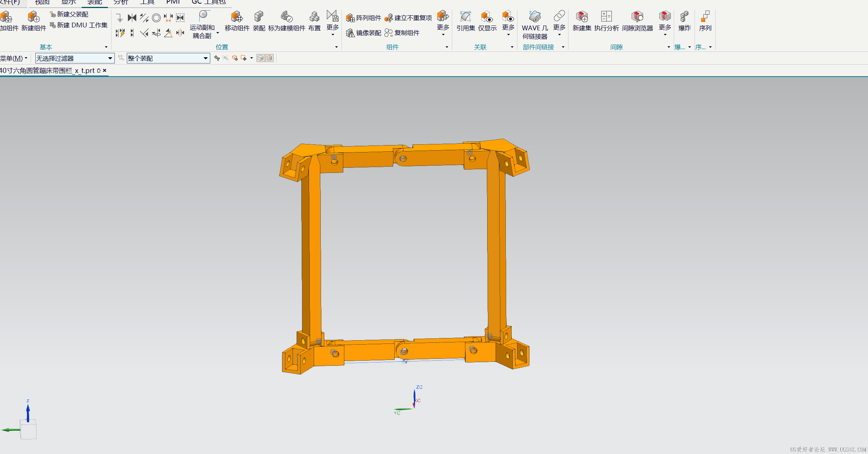Expand the Menu (菜单(M)) dropdown

pyautogui.click(x=14, y=58)
